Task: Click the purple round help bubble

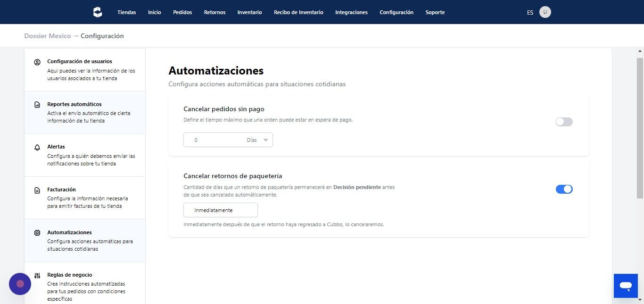Action: (20, 284)
